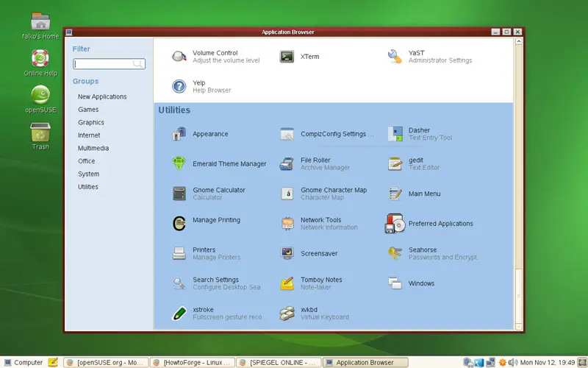Switch to HowtoForge taskbar window

coord(193,362)
